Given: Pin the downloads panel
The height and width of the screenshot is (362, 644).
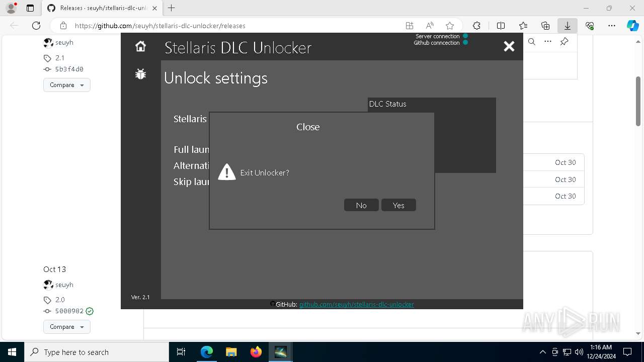Looking at the screenshot, I should coord(564,42).
